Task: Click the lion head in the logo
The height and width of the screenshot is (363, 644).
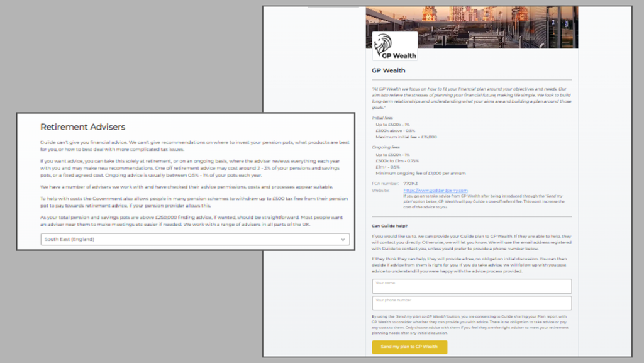Action: [382, 44]
